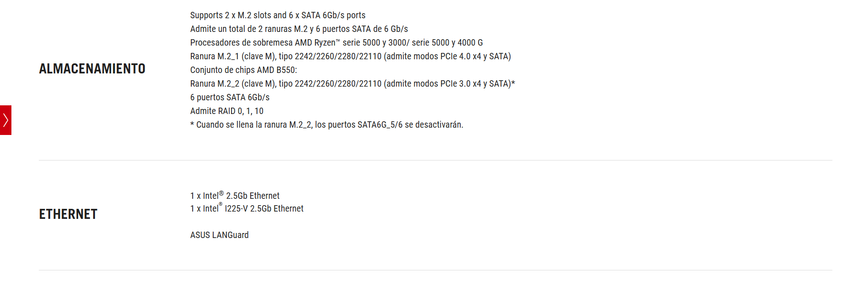
Task: Click the trademark symbol after Ryzen
Action: coord(338,41)
